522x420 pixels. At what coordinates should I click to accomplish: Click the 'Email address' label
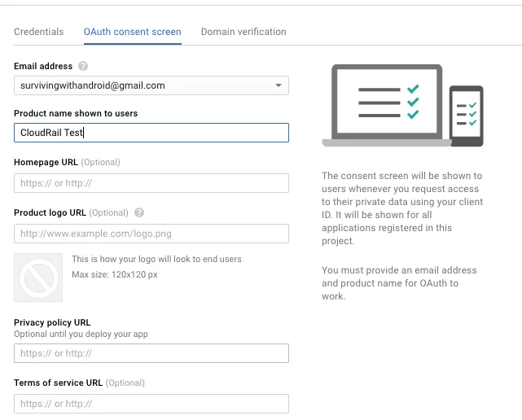[x=43, y=66]
